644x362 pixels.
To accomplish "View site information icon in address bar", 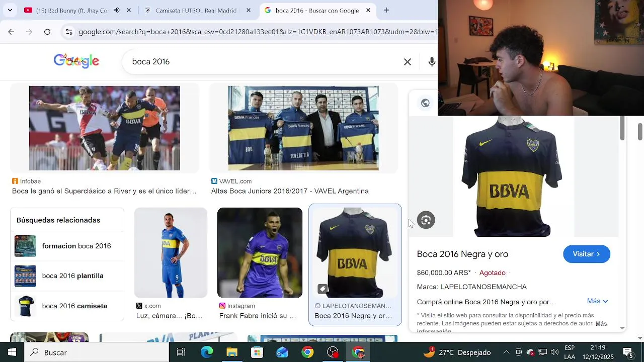I will coord(69,32).
